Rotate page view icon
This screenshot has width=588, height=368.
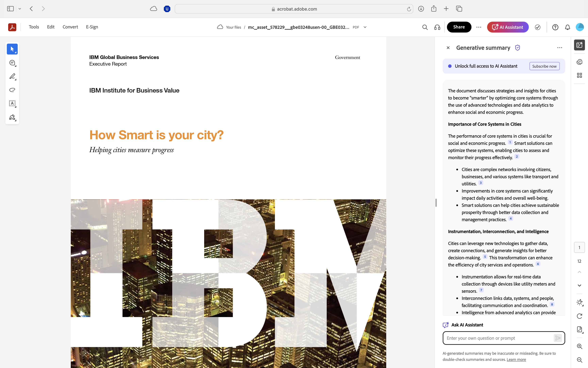coord(579,316)
